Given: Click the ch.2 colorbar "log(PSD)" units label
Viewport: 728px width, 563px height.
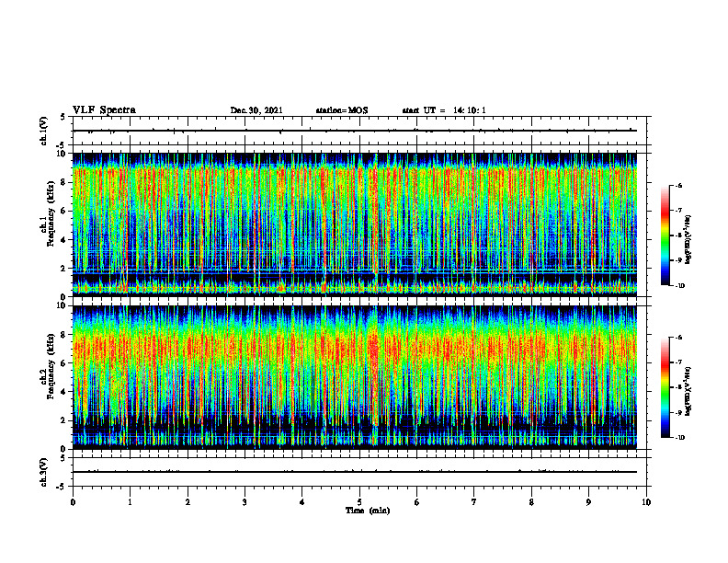Looking at the screenshot, I should [688, 392].
